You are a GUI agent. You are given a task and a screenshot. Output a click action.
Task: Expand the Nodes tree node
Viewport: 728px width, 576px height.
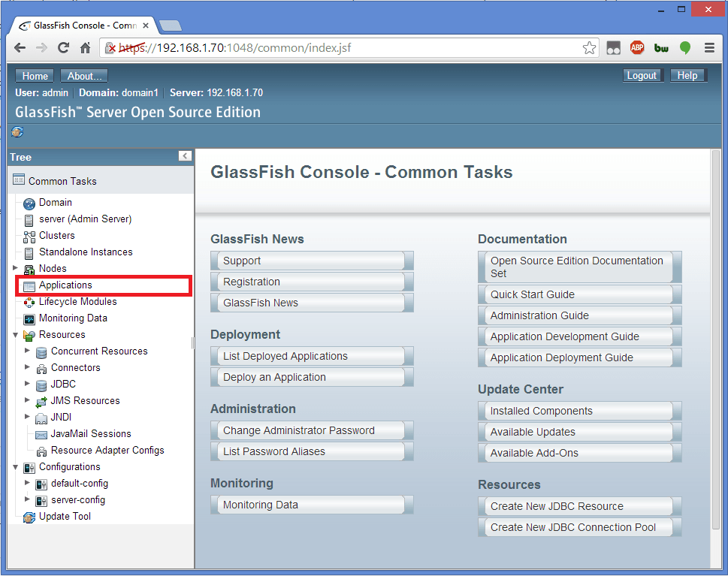pyautogui.click(x=14, y=268)
